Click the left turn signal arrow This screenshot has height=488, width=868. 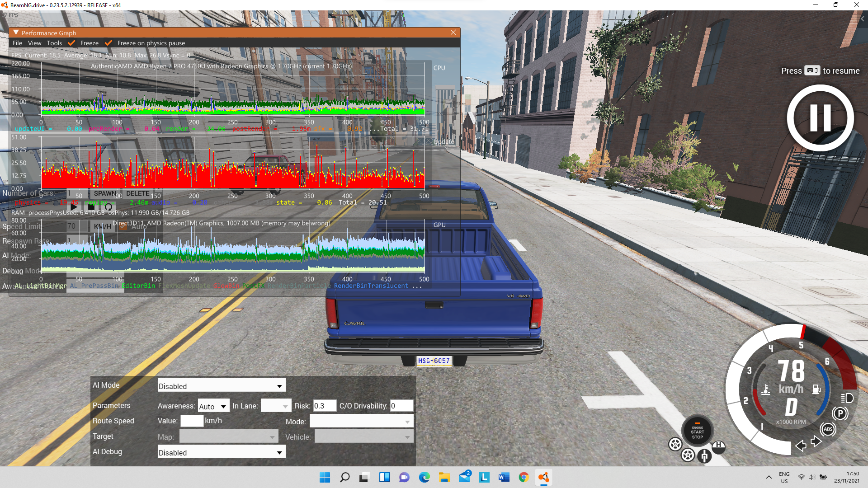point(801,446)
